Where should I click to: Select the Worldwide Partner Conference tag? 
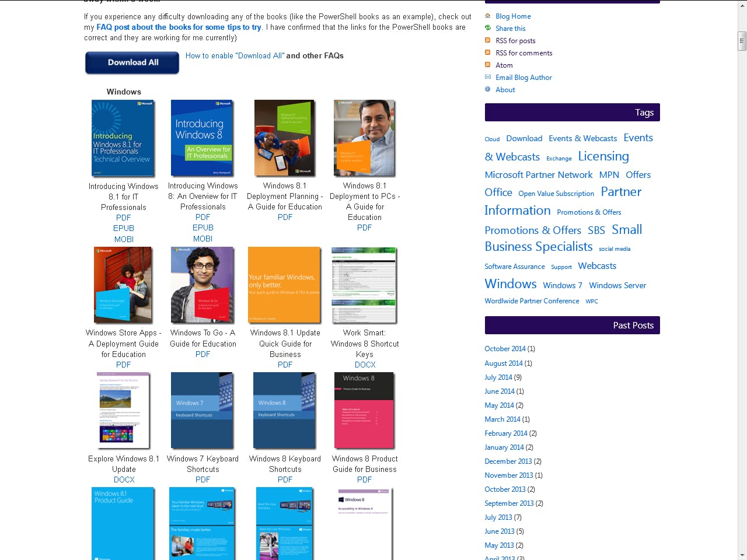[532, 301]
